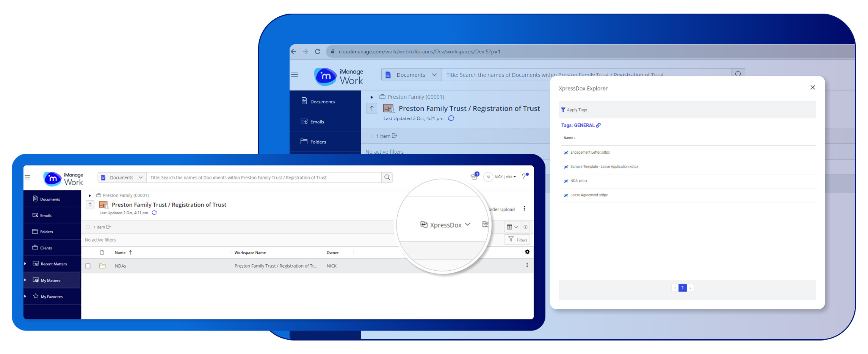The image size is (868, 354).
Task: Close the XpressDox Explorer dialog
Action: point(813,87)
